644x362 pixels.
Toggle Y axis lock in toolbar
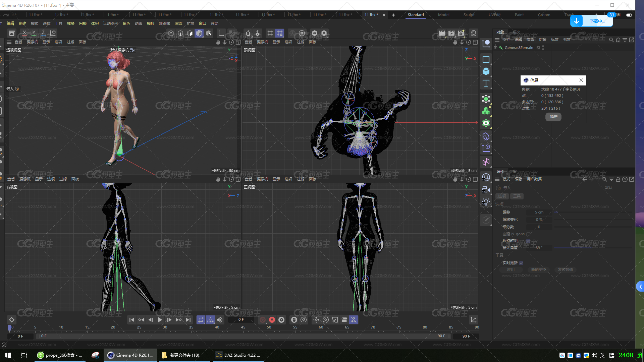[34, 33]
